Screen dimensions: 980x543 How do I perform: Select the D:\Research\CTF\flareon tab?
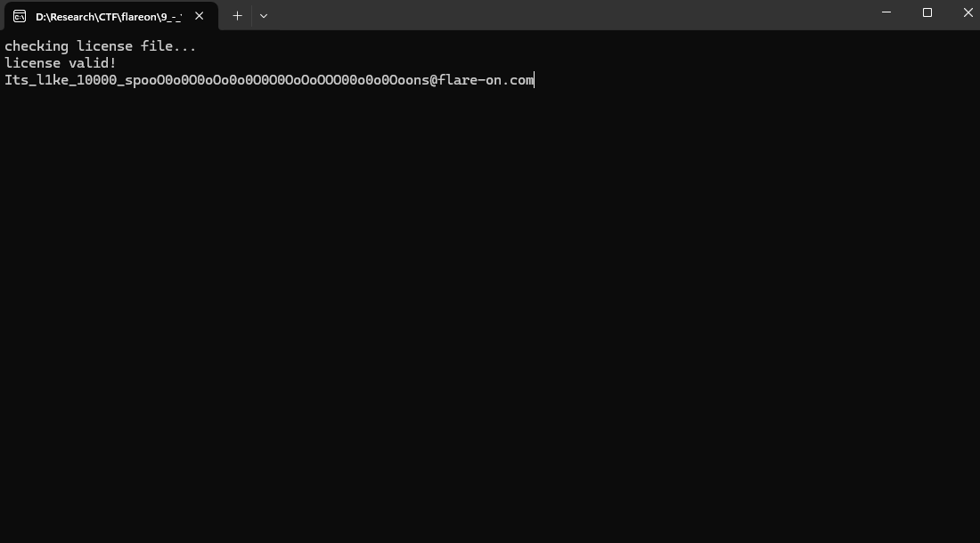tap(108, 16)
